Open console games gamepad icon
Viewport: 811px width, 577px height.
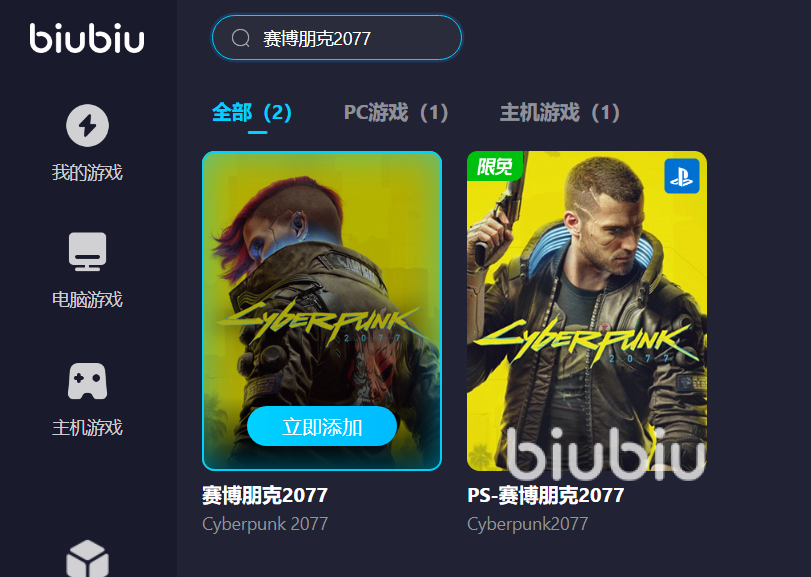[87, 381]
